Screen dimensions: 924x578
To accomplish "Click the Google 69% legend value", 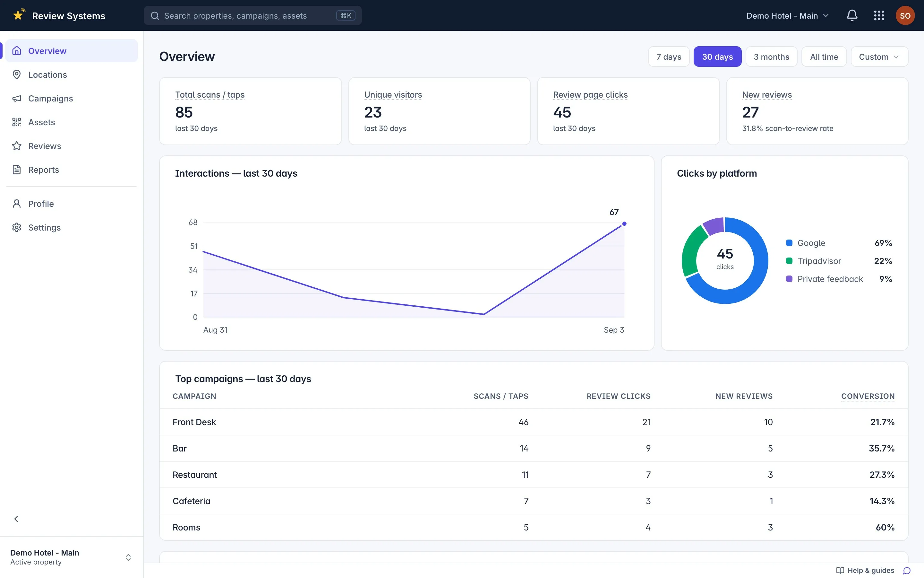I will pos(883,243).
